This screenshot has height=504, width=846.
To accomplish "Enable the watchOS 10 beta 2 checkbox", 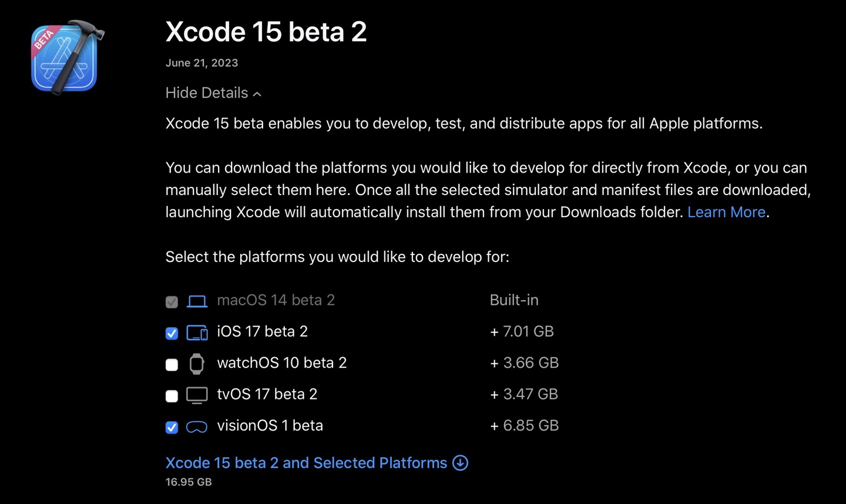I will pos(172,365).
